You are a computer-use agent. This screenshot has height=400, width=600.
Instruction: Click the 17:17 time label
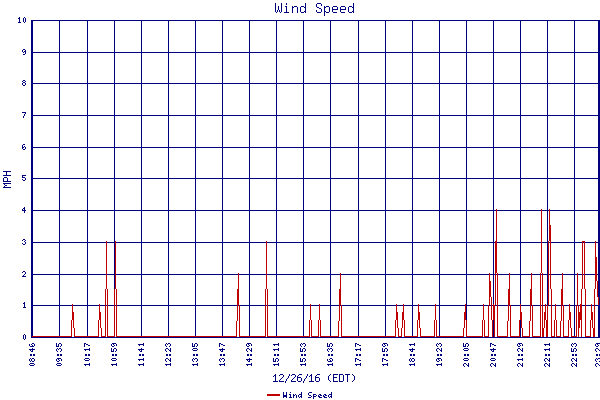coord(359,354)
